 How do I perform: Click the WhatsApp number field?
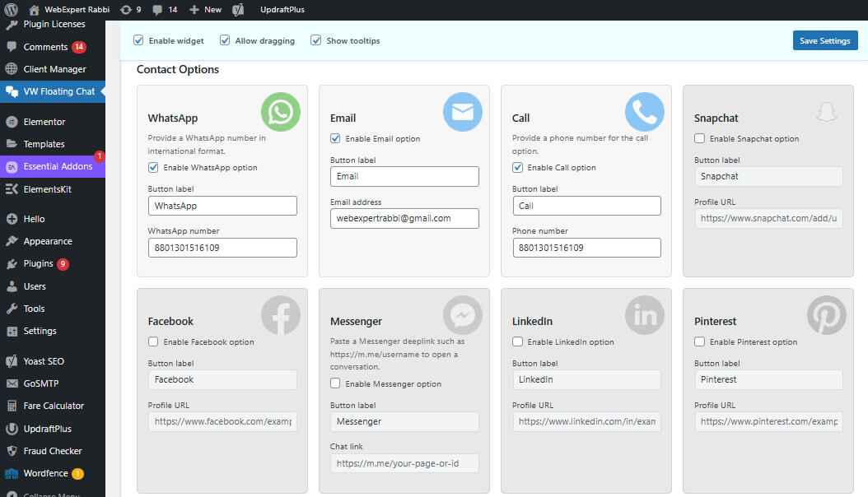click(x=222, y=248)
